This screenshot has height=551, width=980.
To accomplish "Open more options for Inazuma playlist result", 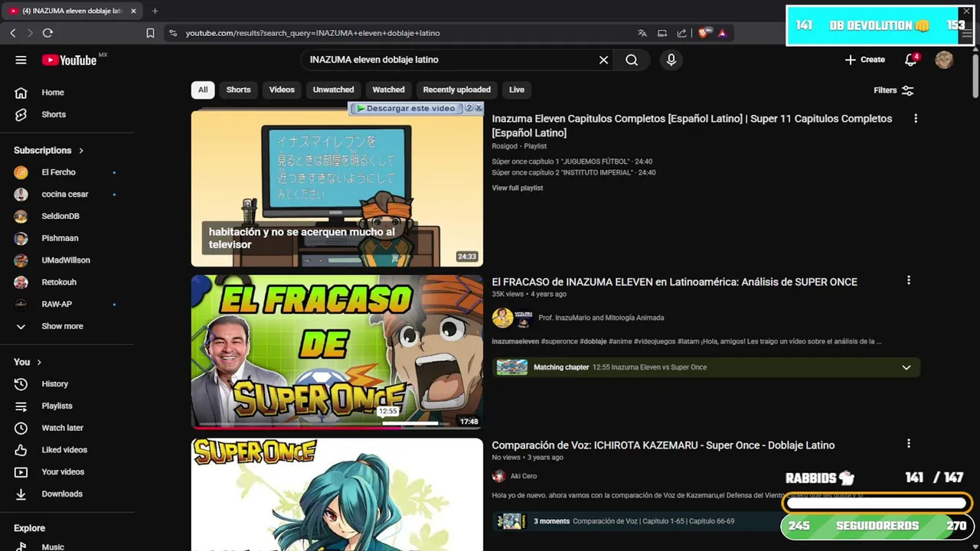I will pos(915,119).
